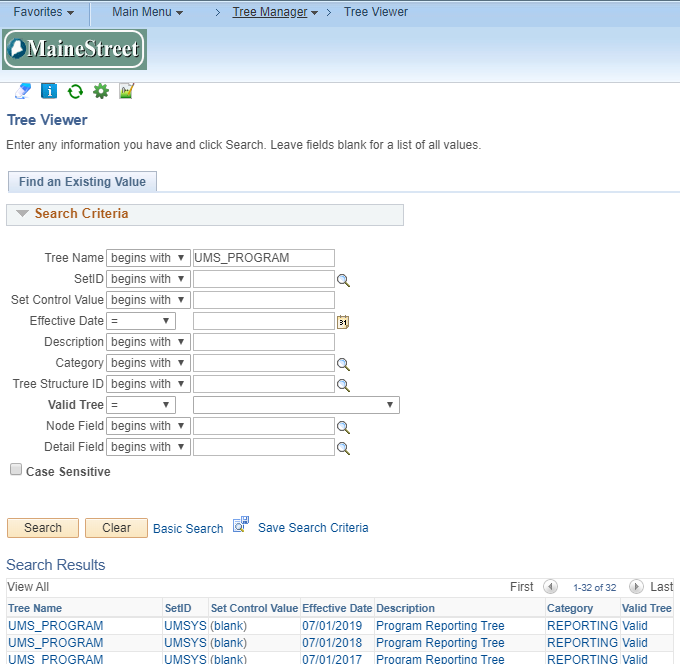The width and height of the screenshot is (680, 664).
Task: Open the Effective Date calendar picker
Action: pyautogui.click(x=343, y=322)
